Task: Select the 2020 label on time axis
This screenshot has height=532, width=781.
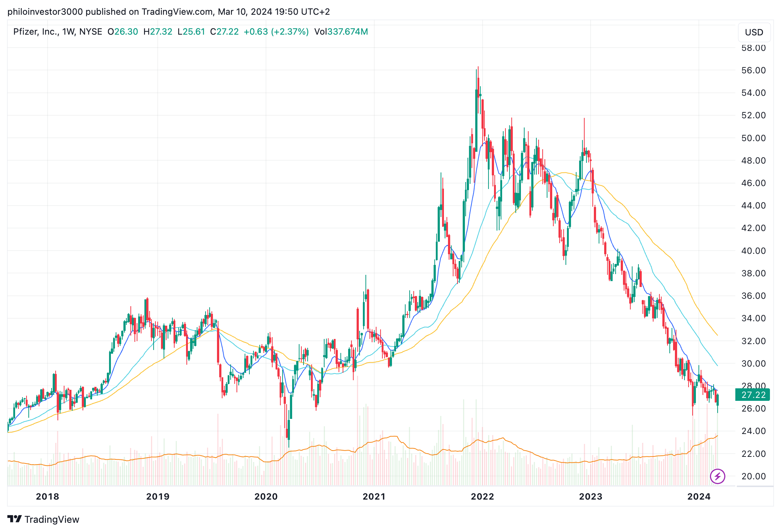Action: 266,497
